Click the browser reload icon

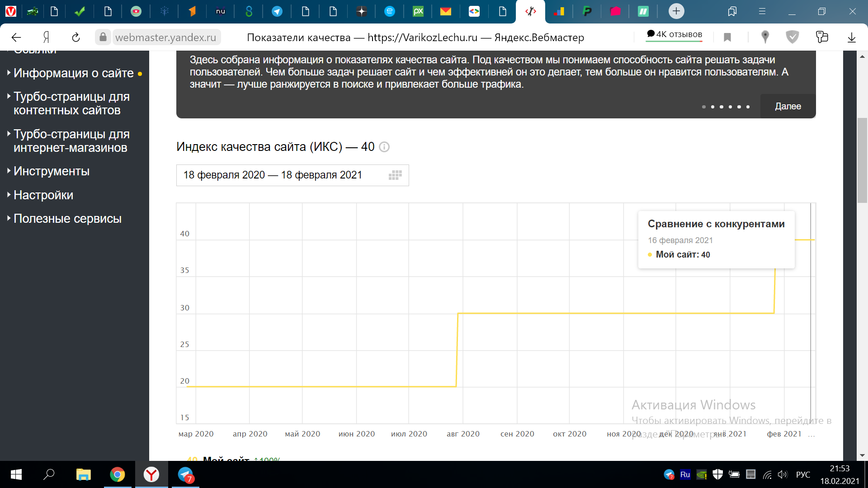pyautogui.click(x=76, y=37)
